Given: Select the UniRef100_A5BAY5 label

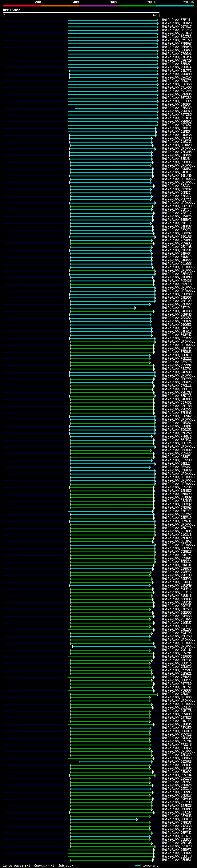Looking at the screenshot, I should pyautogui.click(x=176, y=47).
